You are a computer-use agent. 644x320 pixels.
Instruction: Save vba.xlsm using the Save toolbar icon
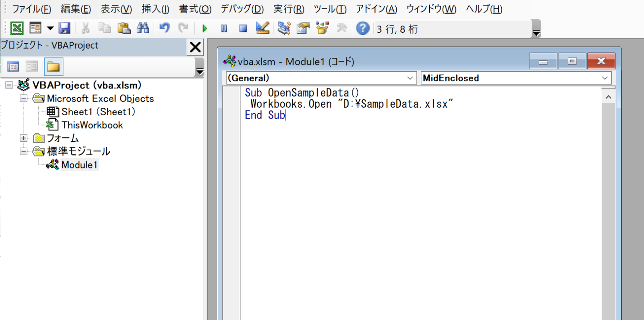(65, 28)
